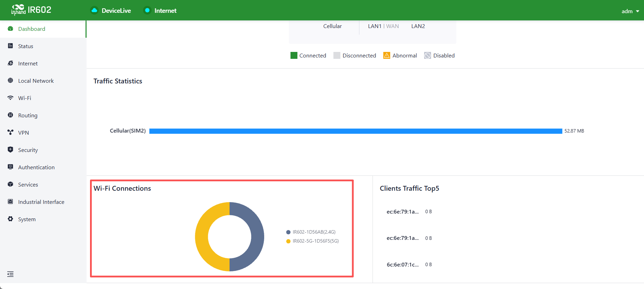Viewport: 644px width, 289px height.
Task: Click the DeviceLive cloud status icon
Action: 94,10
